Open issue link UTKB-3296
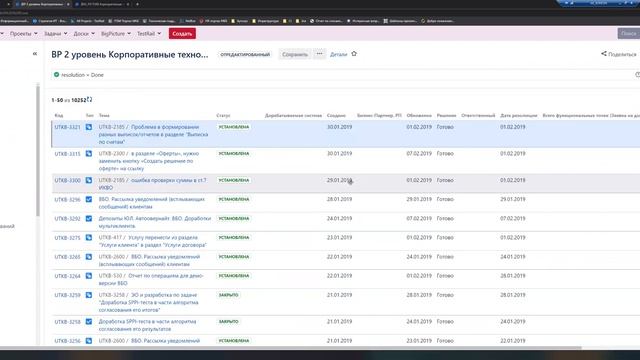The height and width of the screenshot is (360, 640). (67, 199)
